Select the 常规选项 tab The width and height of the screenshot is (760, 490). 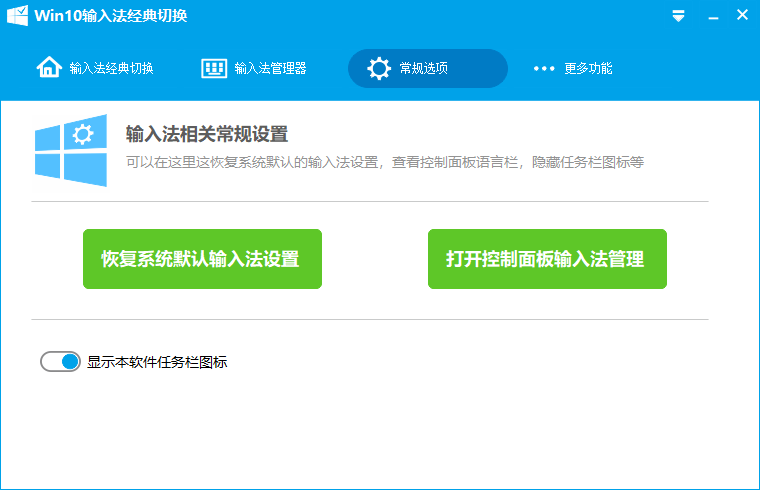[x=428, y=68]
